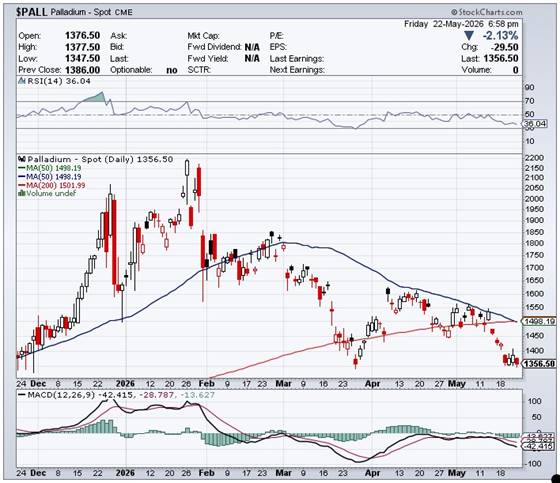The width and height of the screenshot is (560, 483).
Task: Click the MACD -100 axis label
Action: coord(534,464)
